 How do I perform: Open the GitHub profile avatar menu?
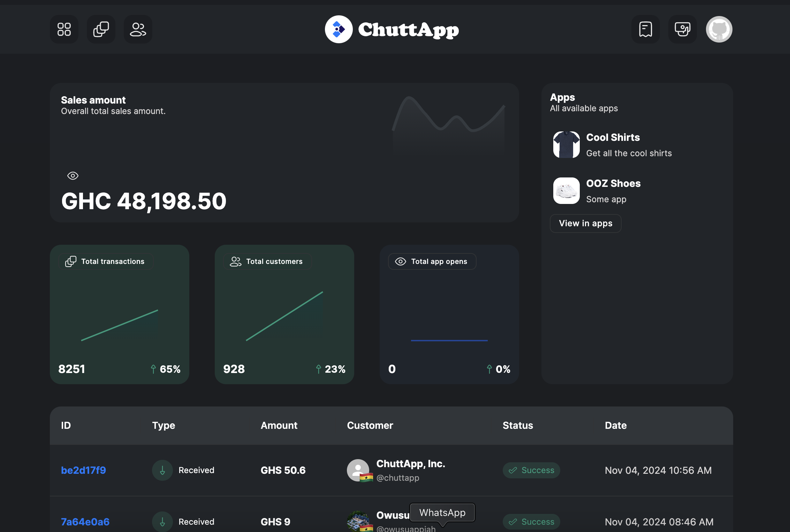pyautogui.click(x=719, y=29)
